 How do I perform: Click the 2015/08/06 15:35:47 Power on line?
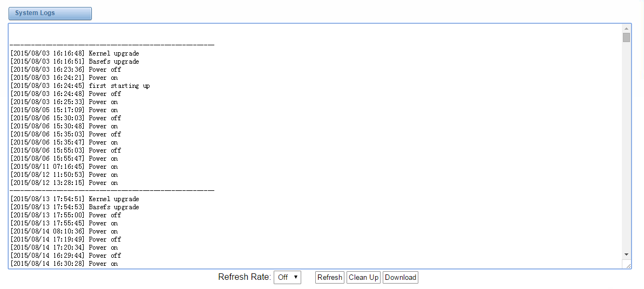click(x=64, y=142)
